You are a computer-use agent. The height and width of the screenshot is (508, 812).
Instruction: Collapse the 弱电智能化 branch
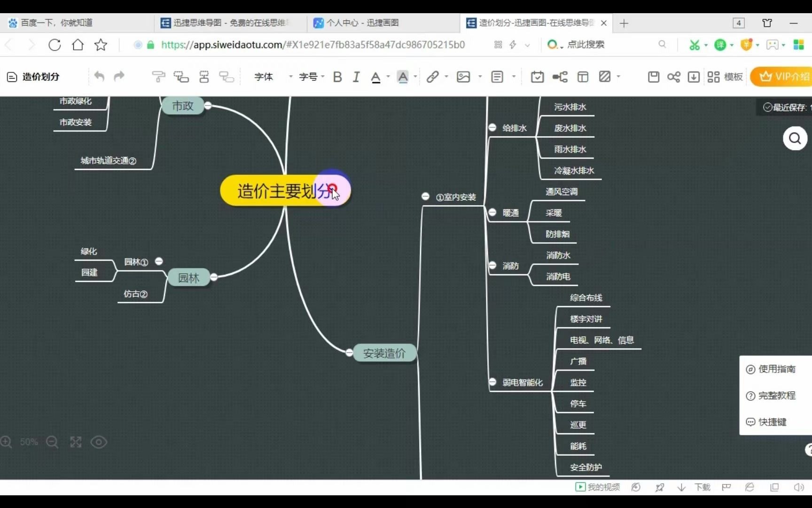click(492, 381)
